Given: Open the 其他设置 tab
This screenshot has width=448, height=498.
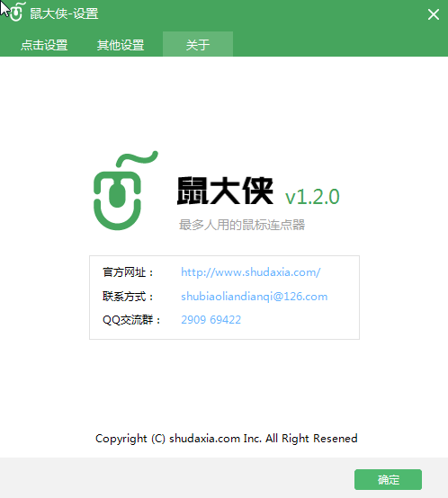Looking at the screenshot, I should click(121, 45).
